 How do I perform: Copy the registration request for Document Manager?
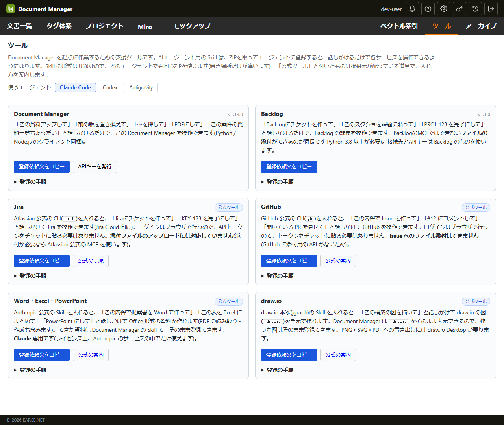pos(42,167)
